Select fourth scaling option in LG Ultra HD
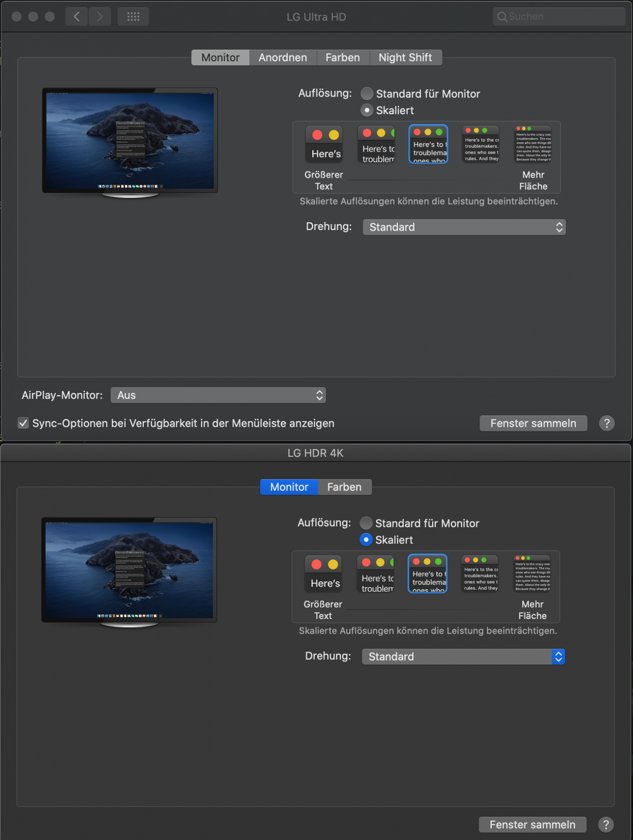The height and width of the screenshot is (840, 633). 481,144
